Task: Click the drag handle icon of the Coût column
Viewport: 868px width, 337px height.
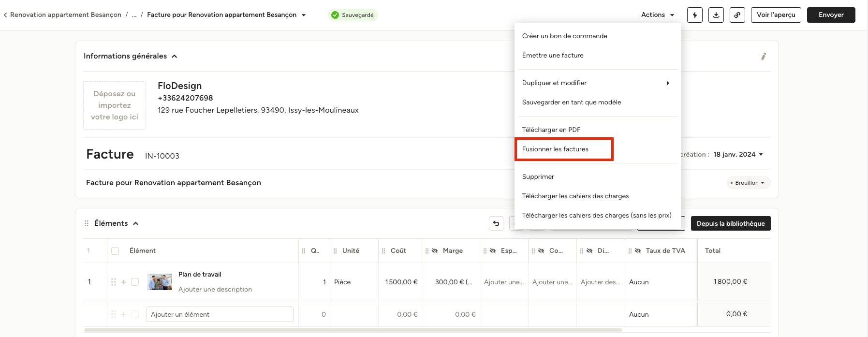Action: tap(383, 251)
